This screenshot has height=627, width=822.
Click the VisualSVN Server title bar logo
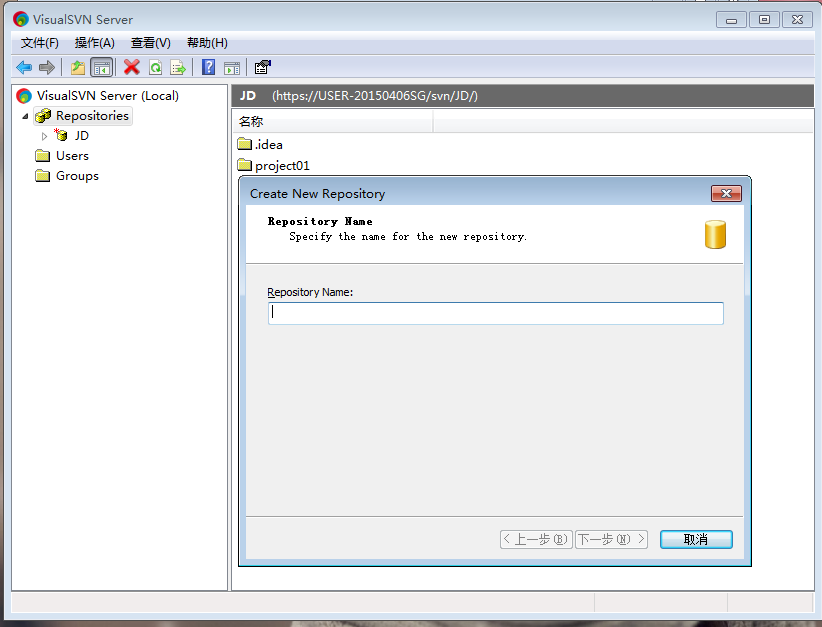tap(21, 19)
